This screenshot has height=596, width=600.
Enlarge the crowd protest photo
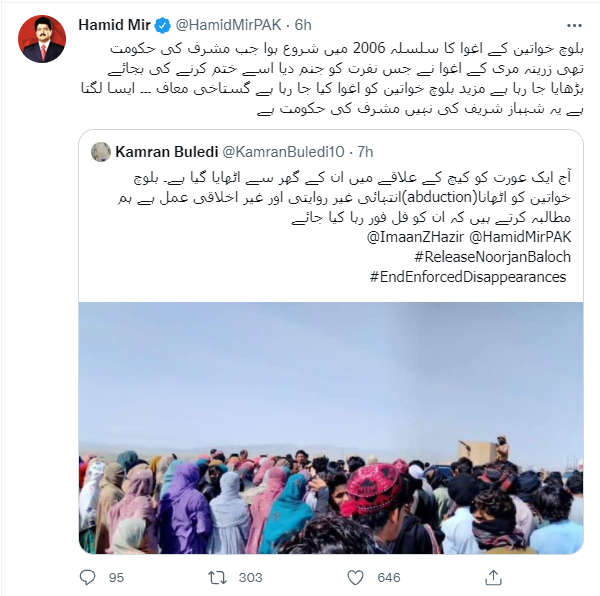331,428
